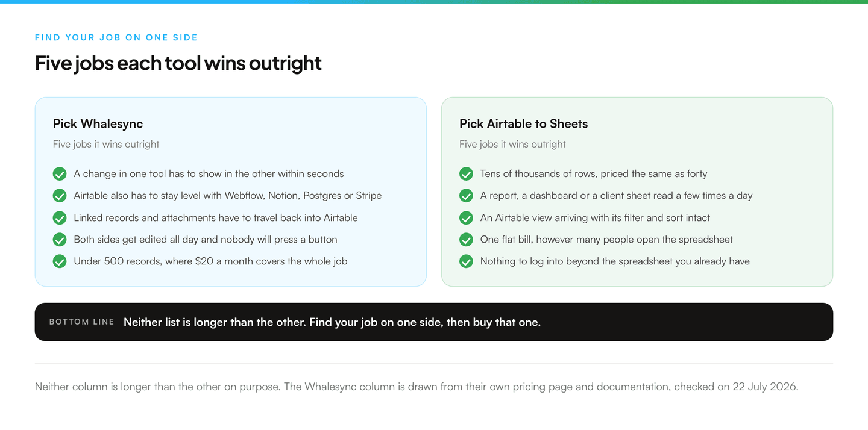Select the 'Pick Whalesync' card heading
Image resolution: width=868 pixels, height=430 pixels.
tap(98, 124)
